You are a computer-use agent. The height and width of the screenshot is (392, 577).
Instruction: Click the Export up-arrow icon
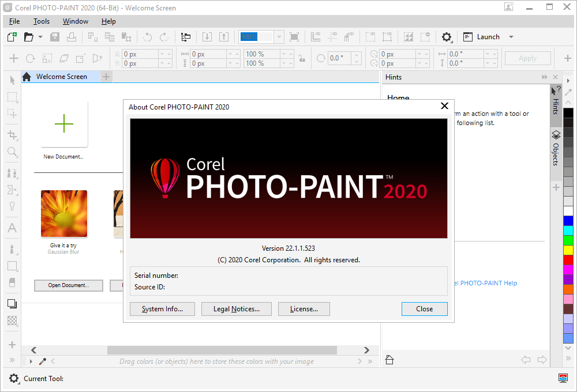[224, 37]
